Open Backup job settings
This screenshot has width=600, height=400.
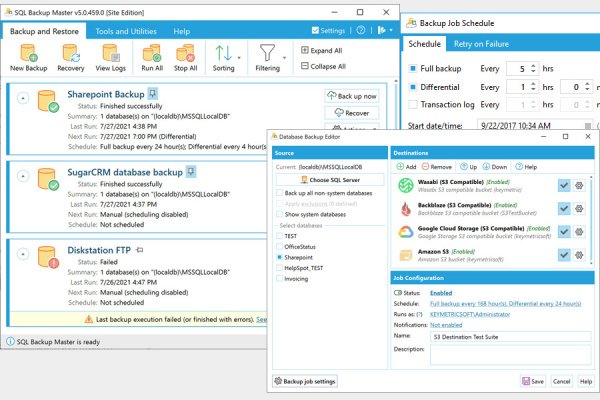click(x=305, y=381)
